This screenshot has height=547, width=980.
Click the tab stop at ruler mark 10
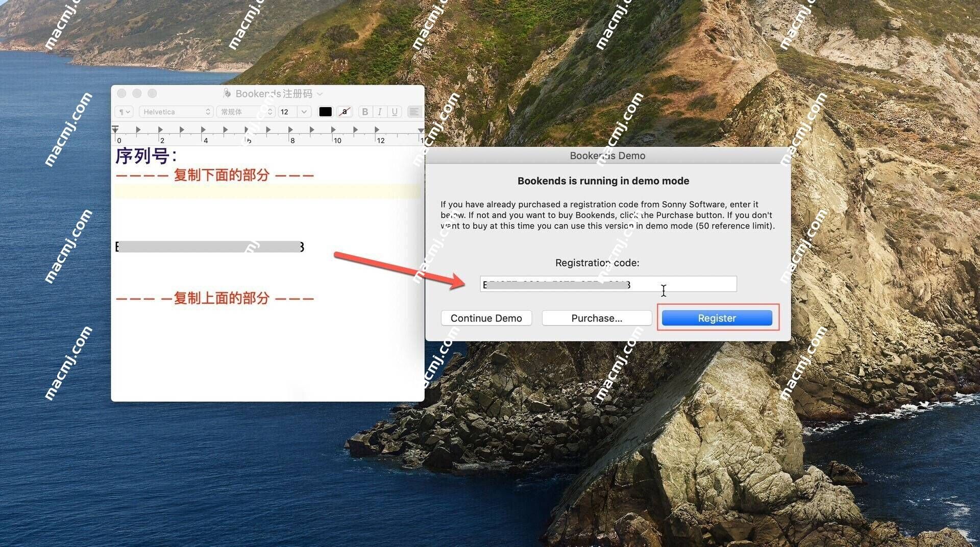(x=334, y=130)
